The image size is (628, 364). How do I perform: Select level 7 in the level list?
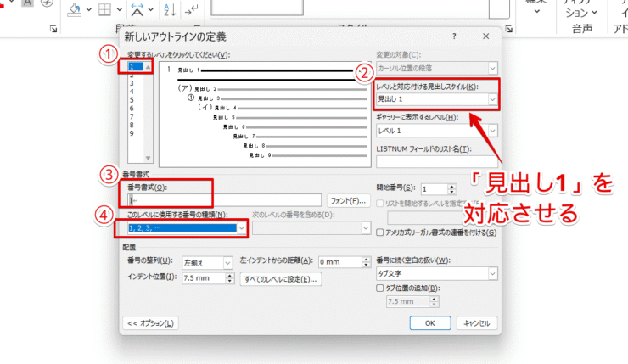pos(132,116)
